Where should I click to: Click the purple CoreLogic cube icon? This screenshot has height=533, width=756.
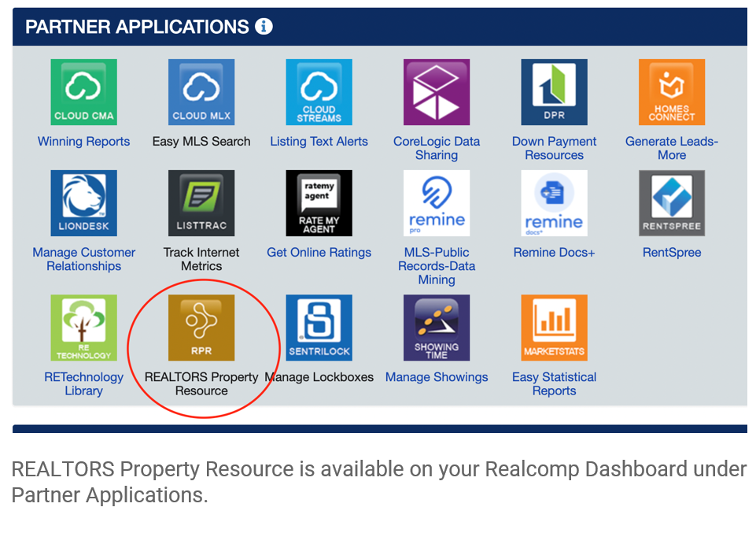click(x=437, y=92)
